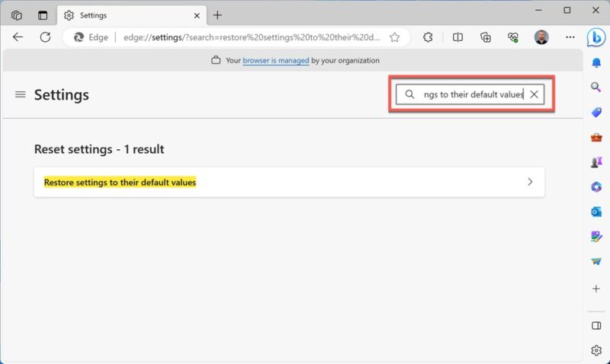Open the Workspaces icon in tab bar
The height and width of the screenshot is (364, 610).
point(16,15)
